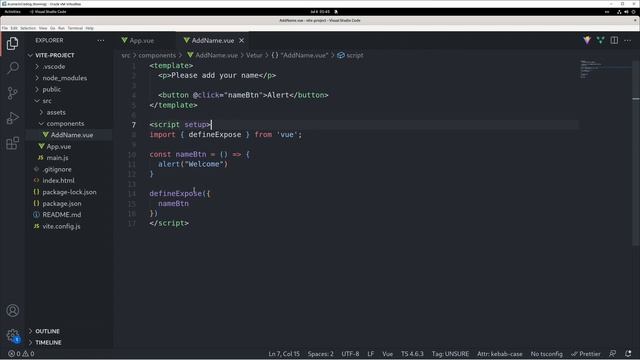Open the Edit menu
This screenshot has width=640, height=360.
click(14, 28)
